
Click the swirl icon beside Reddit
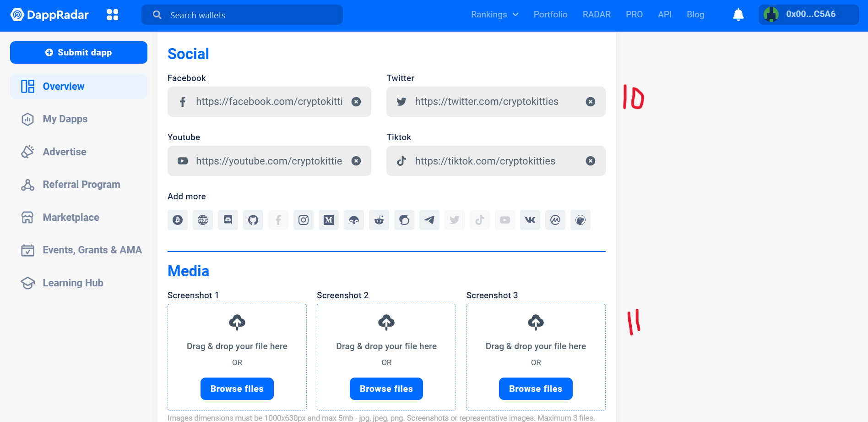(404, 220)
